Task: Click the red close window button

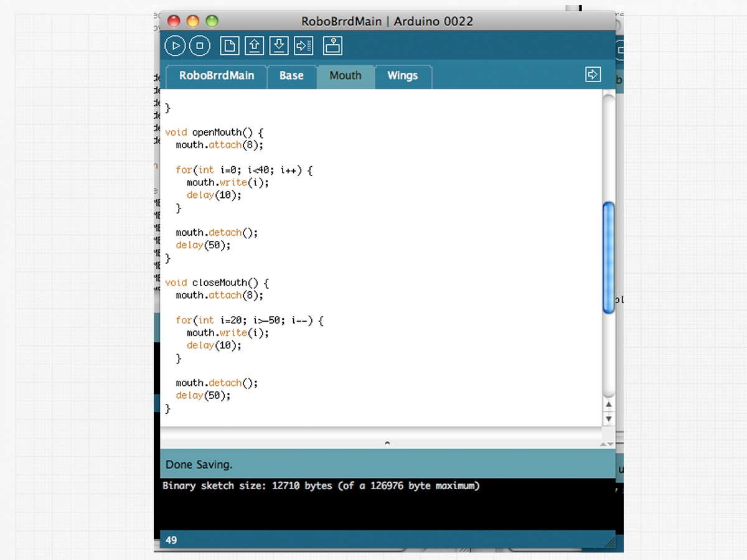Action: pos(174,21)
